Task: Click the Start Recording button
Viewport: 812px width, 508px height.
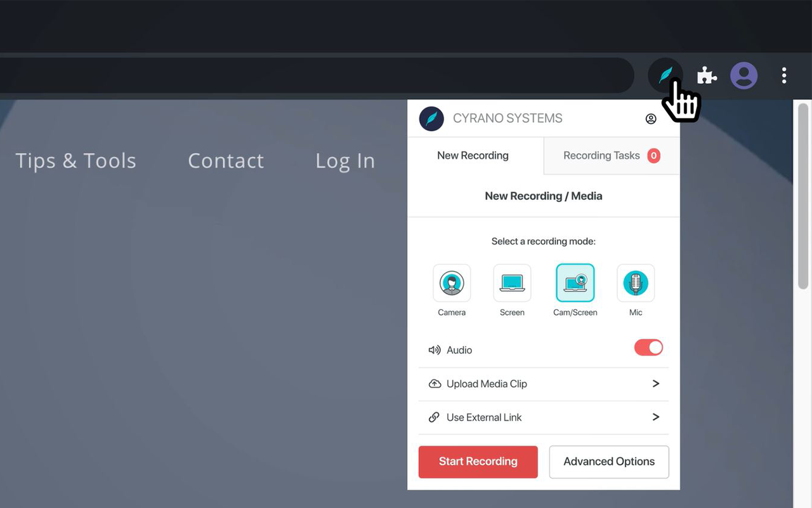Action: 478,462
